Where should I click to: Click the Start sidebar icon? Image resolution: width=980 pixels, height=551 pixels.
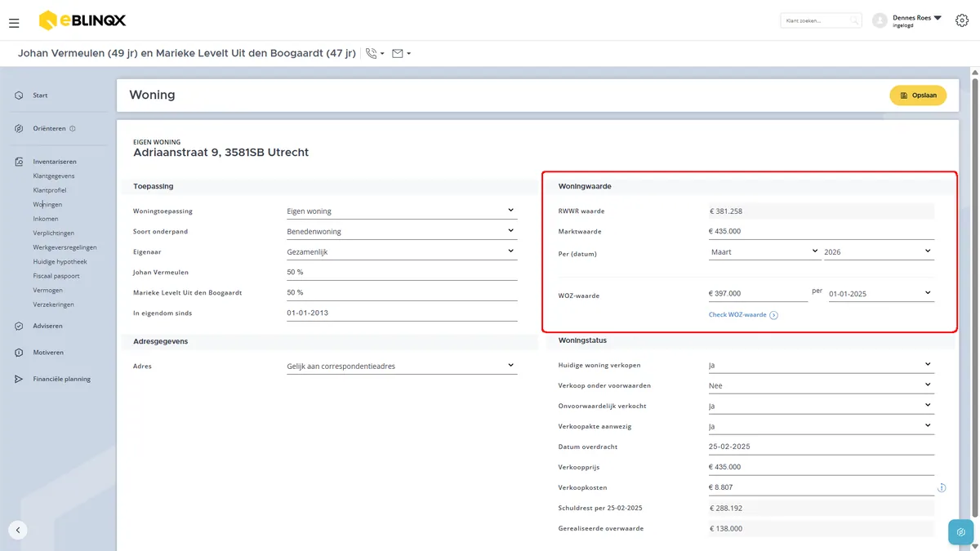click(x=19, y=96)
